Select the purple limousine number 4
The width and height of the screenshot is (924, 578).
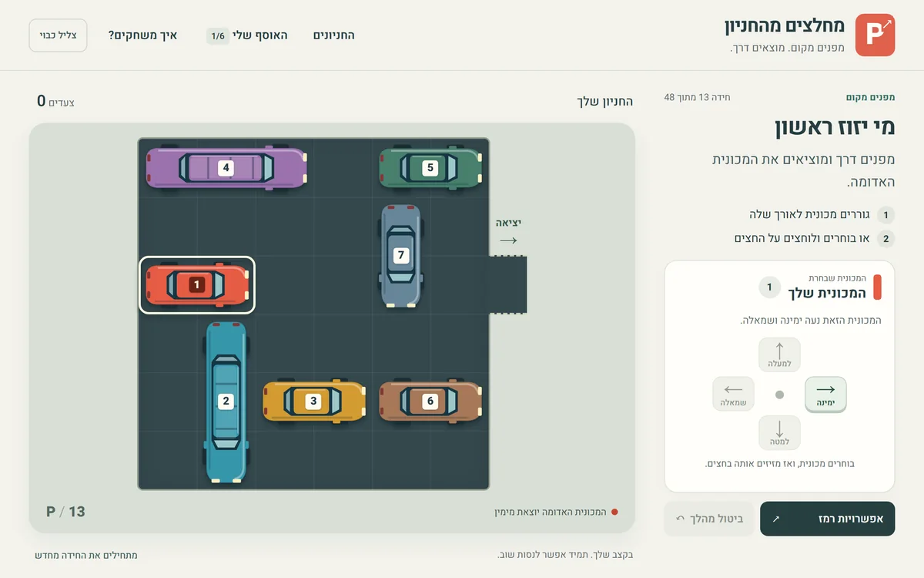coord(226,168)
